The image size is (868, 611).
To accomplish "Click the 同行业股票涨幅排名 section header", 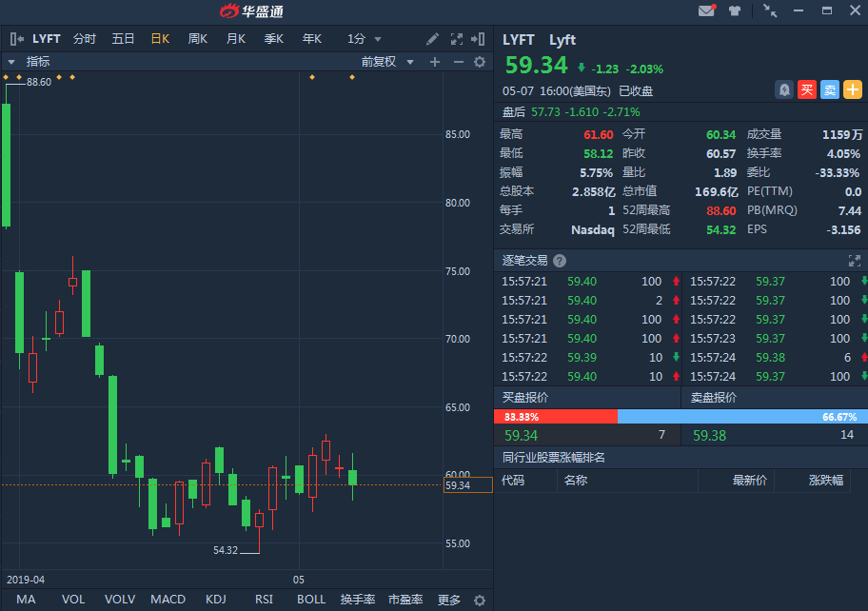I will click(554, 458).
